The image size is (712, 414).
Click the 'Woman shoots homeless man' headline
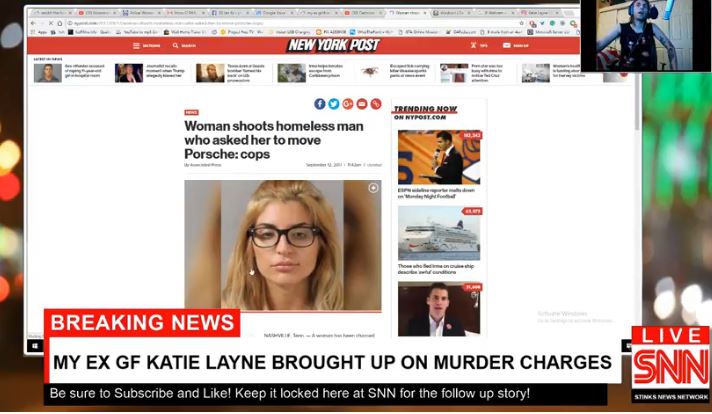click(274, 140)
